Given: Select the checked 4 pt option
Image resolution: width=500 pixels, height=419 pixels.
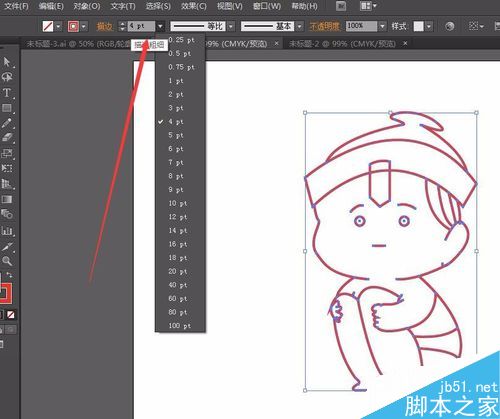Looking at the screenshot, I should pyautogui.click(x=180, y=122).
